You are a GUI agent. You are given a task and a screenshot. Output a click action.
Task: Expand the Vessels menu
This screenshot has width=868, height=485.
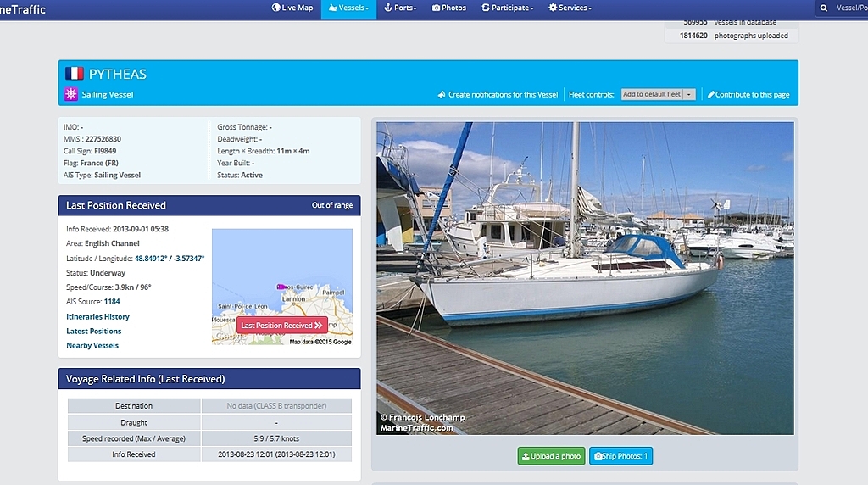point(348,8)
